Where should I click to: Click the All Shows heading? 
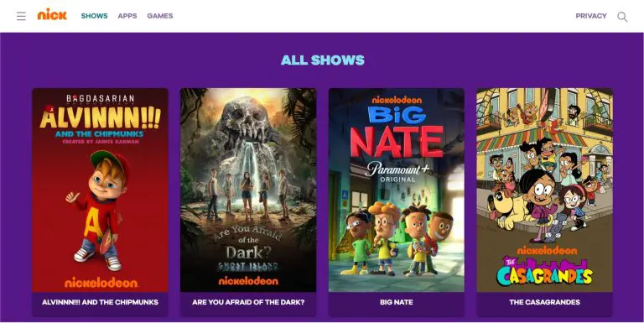click(322, 60)
